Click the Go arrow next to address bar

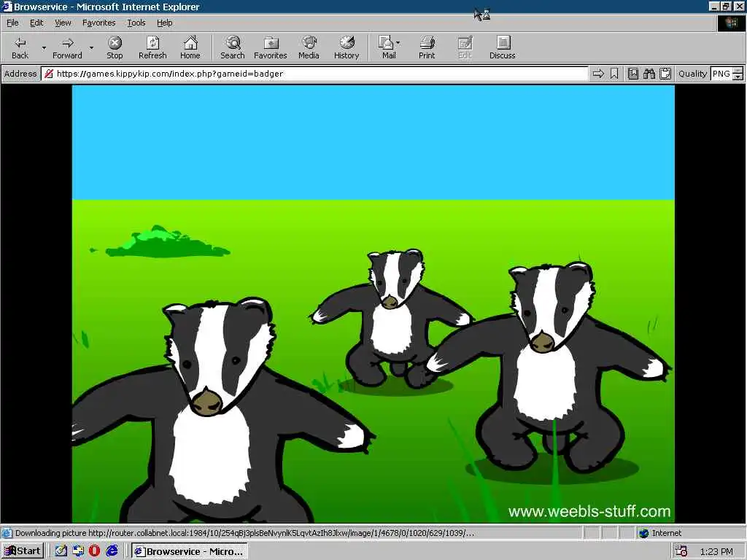coord(598,74)
